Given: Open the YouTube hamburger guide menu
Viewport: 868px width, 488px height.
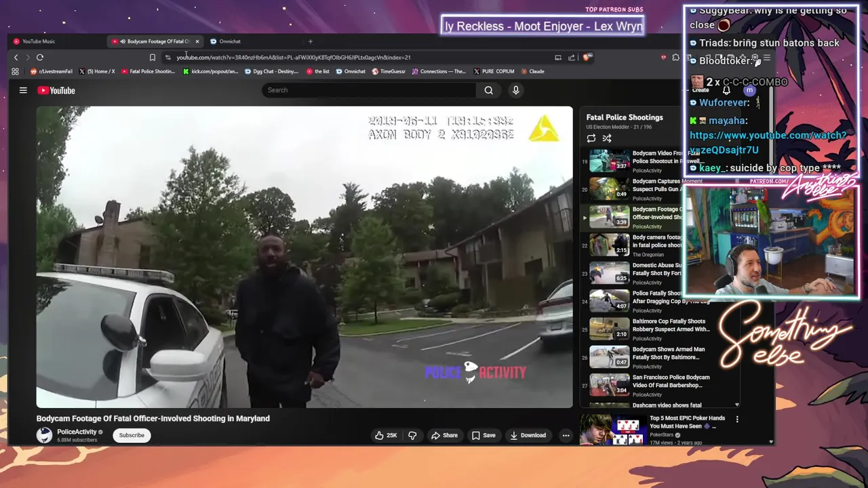Looking at the screenshot, I should click(x=23, y=90).
